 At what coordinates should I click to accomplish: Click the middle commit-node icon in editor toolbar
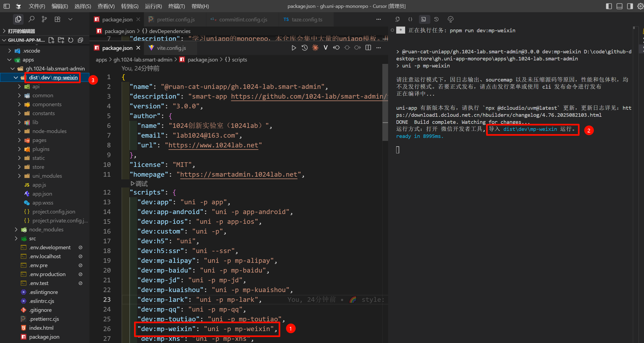click(347, 48)
